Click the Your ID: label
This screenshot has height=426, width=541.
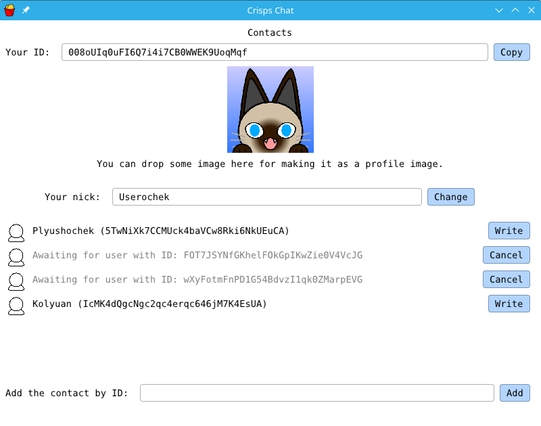click(x=27, y=52)
